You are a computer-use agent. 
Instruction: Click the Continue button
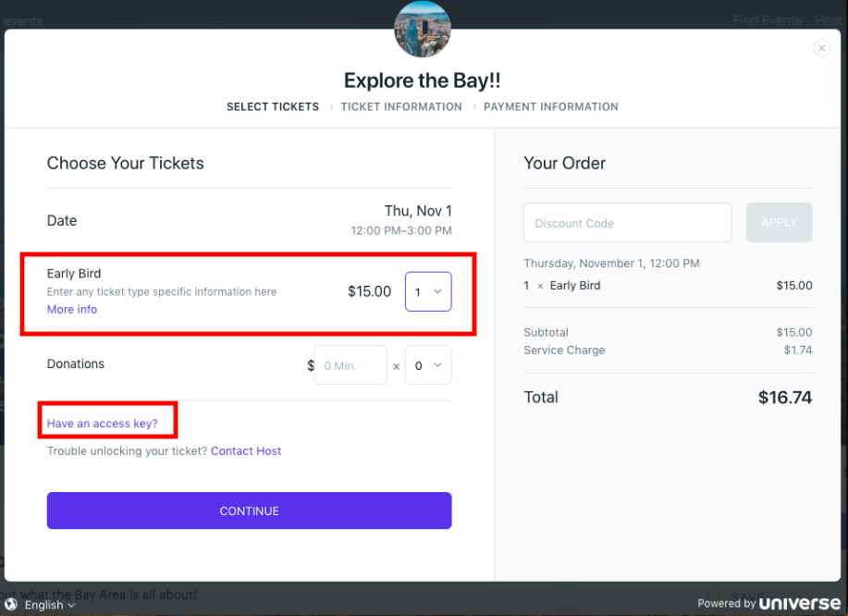point(250,511)
